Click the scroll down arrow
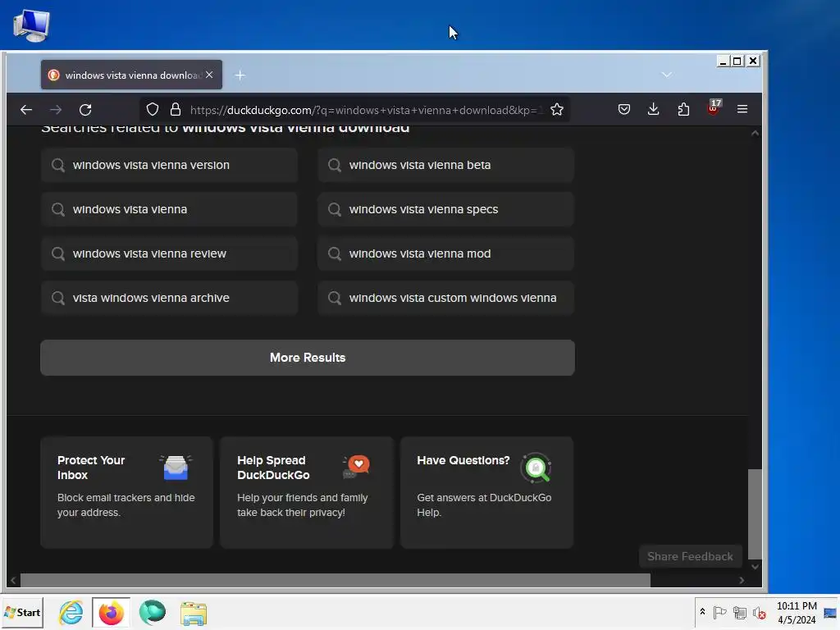840x630 pixels. (x=755, y=567)
